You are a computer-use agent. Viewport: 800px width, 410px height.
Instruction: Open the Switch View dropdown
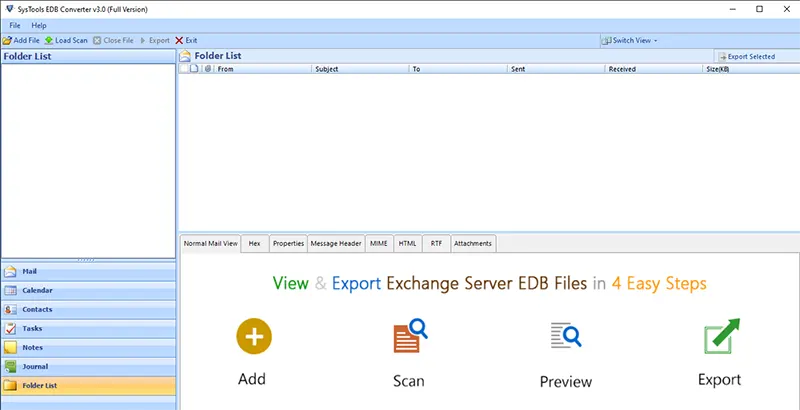tap(630, 40)
